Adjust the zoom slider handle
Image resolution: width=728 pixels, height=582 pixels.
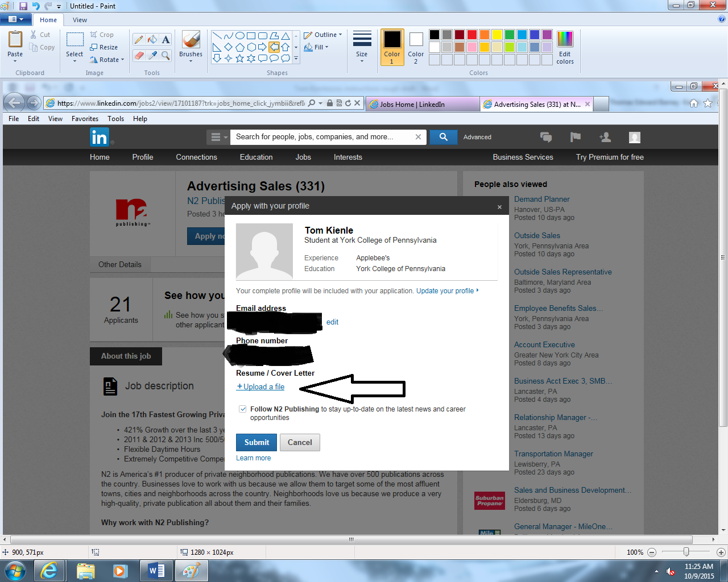tap(686, 552)
